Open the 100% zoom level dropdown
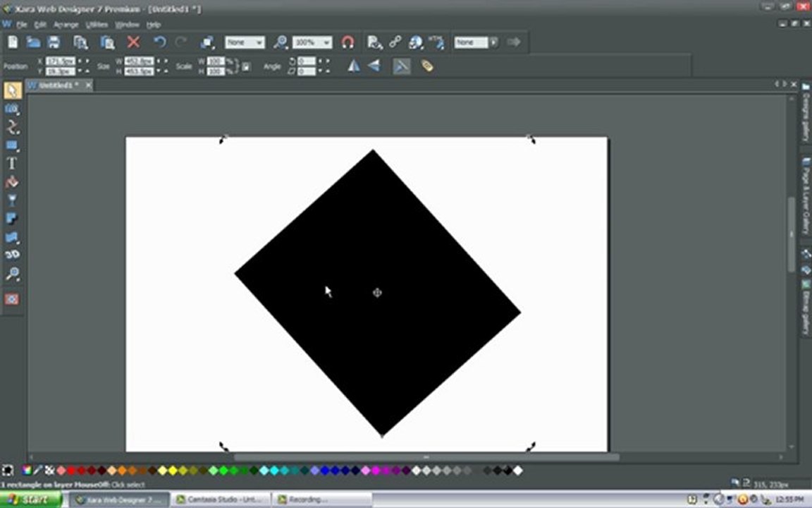This screenshot has height=508, width=812. click(x=312, y=42)
